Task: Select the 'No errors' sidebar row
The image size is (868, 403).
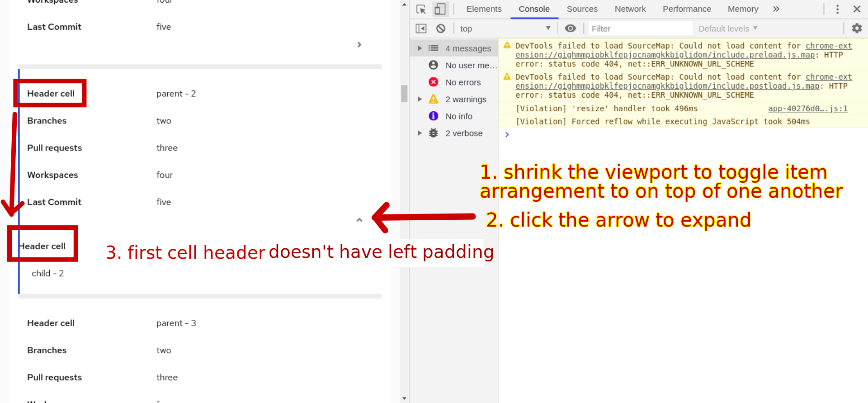Action: (x=454, y=82)
